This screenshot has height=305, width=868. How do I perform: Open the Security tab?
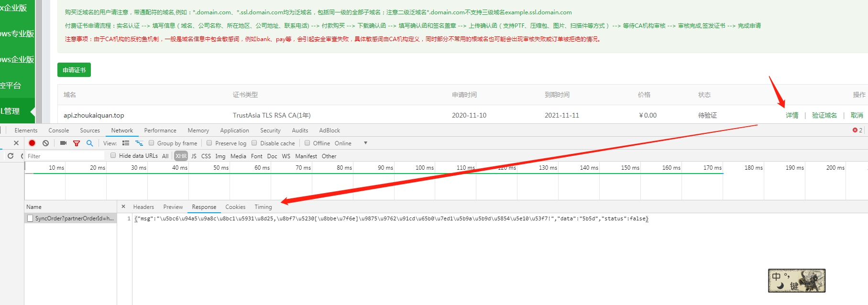(x=270, y=130)
